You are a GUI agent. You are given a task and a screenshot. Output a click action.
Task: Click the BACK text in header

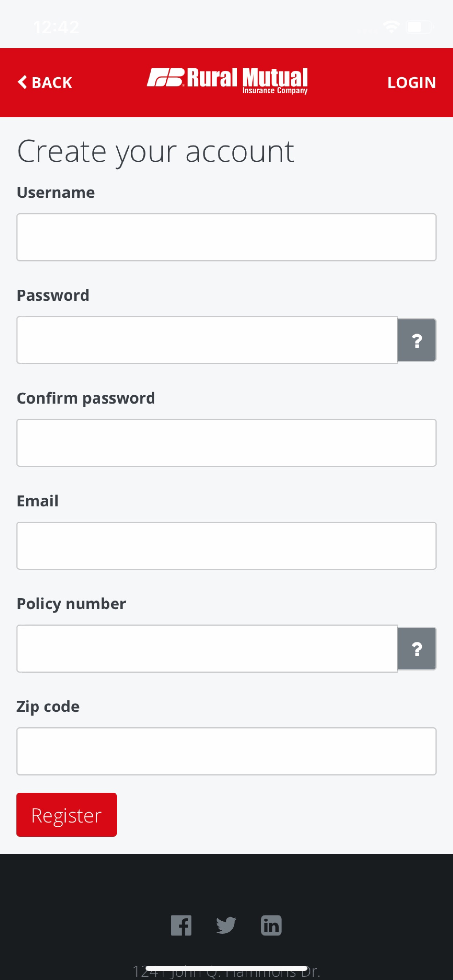(52, 82)
